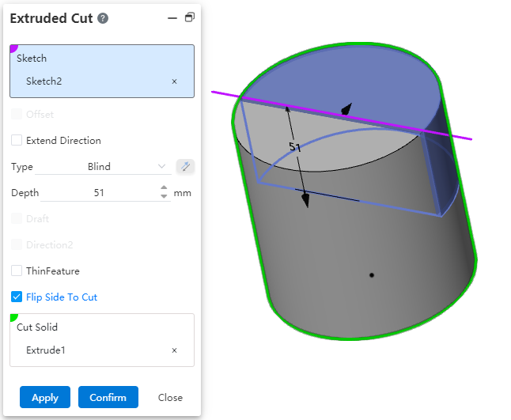Restore the Extruded Cut panel window
Screen dimensions: 511x420
click(x=190, y=17)
